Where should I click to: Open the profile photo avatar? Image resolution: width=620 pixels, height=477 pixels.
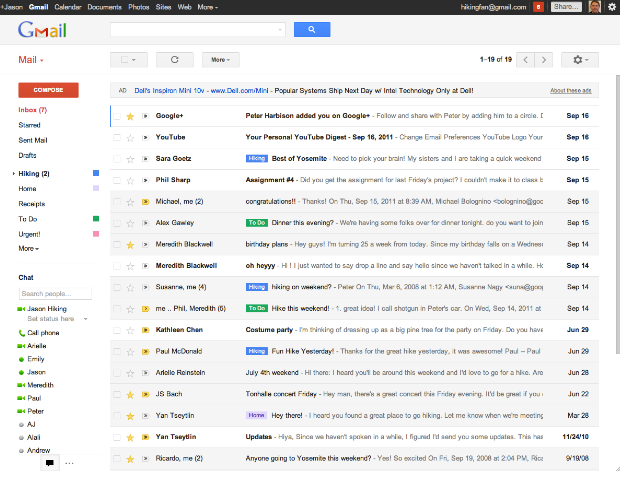595,7
